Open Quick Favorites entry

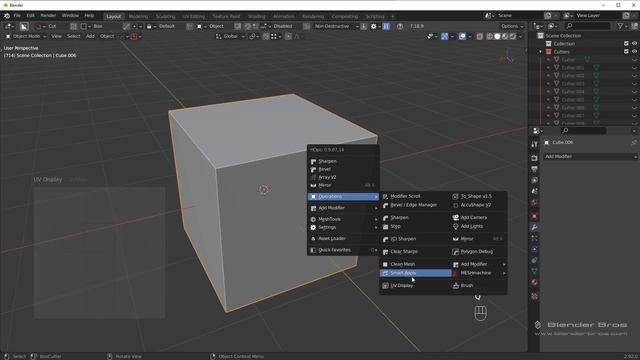[343, 250]
